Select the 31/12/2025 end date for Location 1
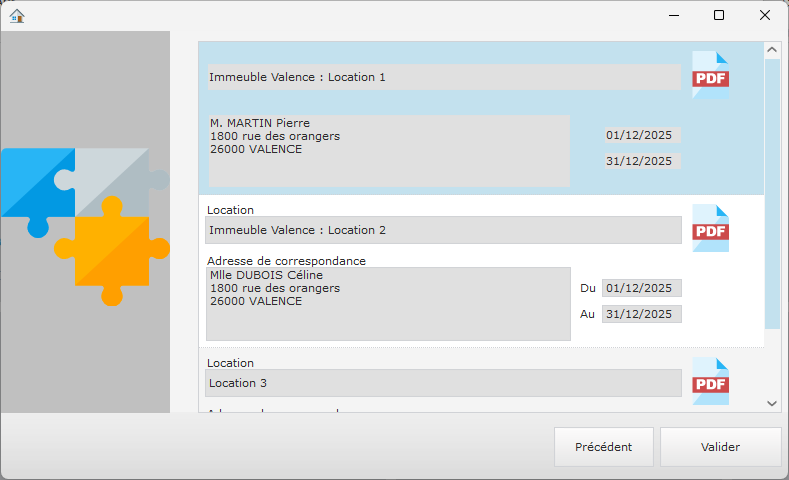789x480 pixels. (642, 161)
